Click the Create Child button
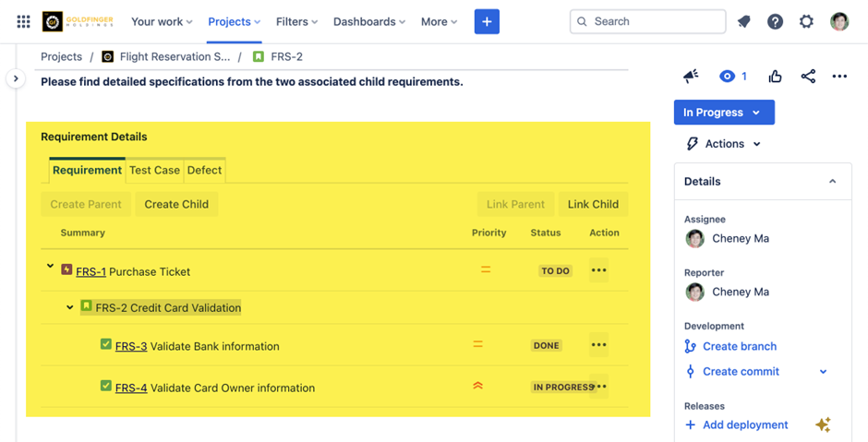 (x=176, y=204)
